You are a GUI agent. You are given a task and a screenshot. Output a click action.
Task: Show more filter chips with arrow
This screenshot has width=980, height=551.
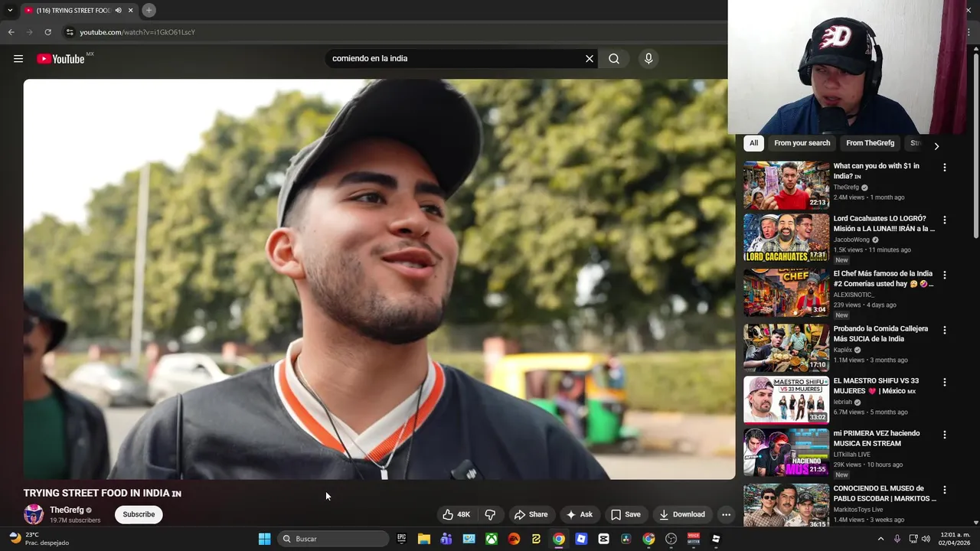coord(936,145)
